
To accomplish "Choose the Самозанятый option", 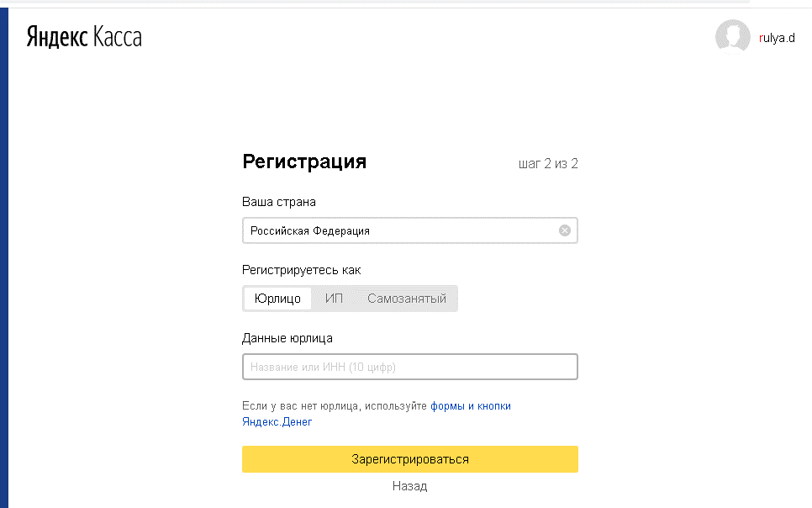I will click(407, 299).
